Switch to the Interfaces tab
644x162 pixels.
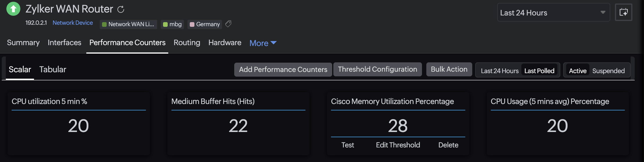coord(64,43)
